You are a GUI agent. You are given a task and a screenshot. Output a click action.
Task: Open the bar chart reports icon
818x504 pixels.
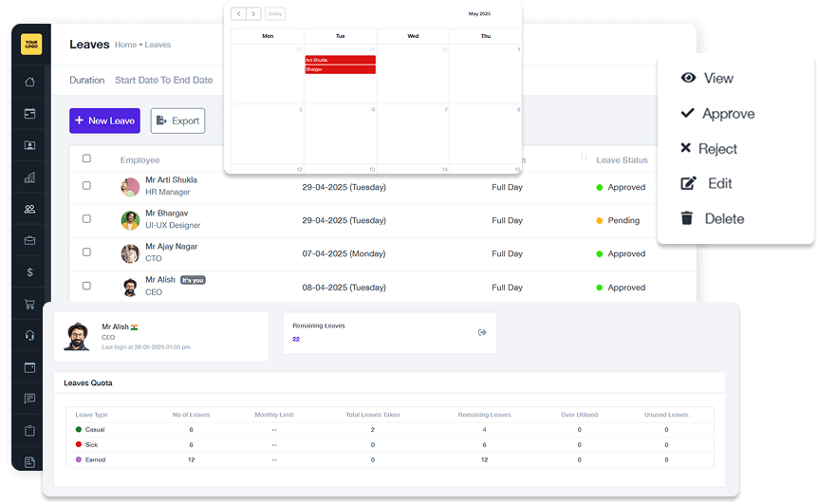tap(29, 177)
